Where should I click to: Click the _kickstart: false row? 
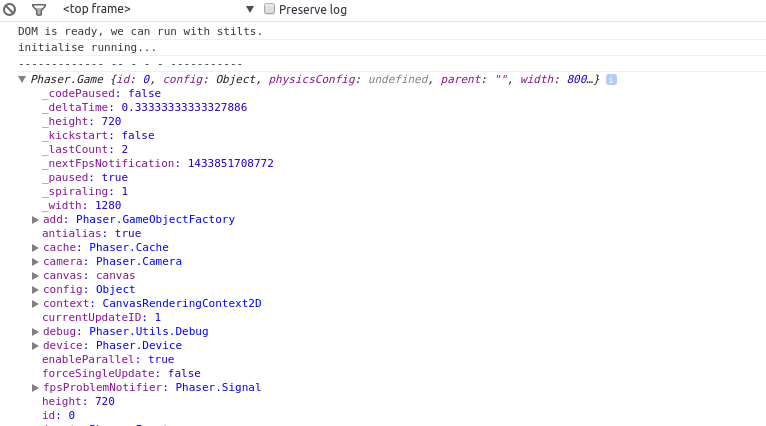coord(98,135)
